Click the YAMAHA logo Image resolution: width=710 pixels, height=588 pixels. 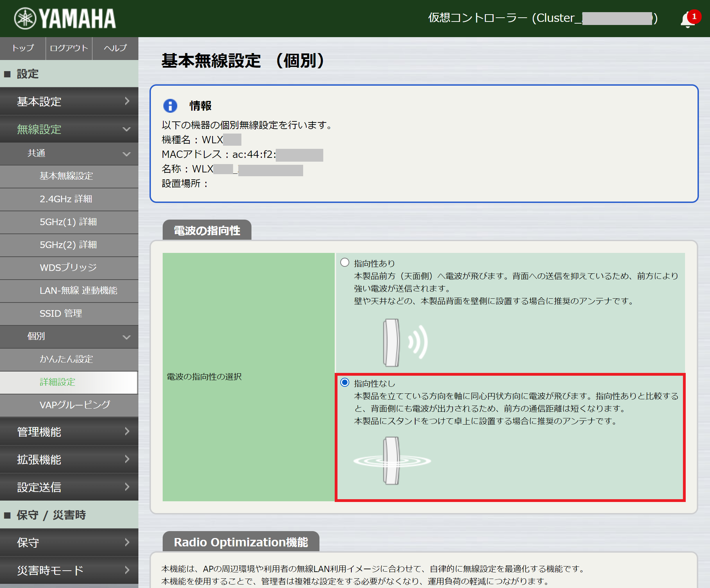[64, 18]
